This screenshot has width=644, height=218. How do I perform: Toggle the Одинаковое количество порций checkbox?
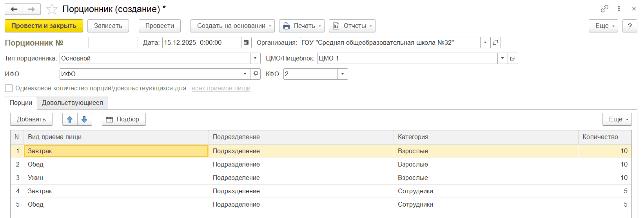[x=9, y=88]
